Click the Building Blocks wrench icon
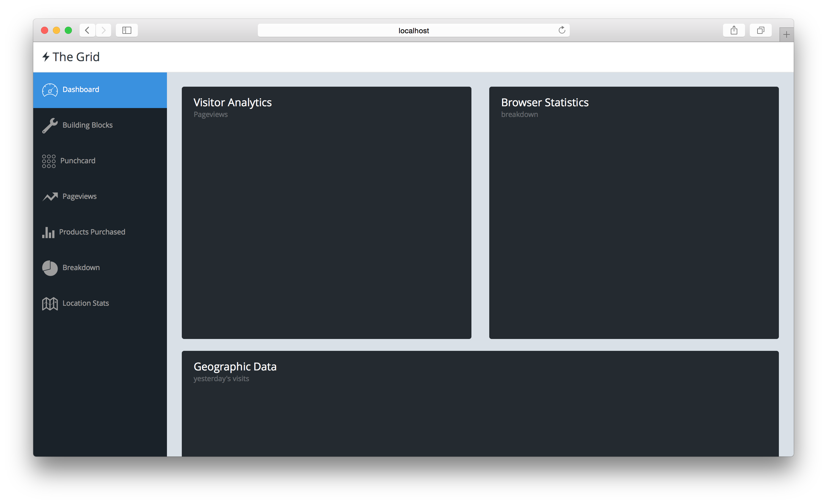This screenshot has width=827, height=504. [50, 126]
